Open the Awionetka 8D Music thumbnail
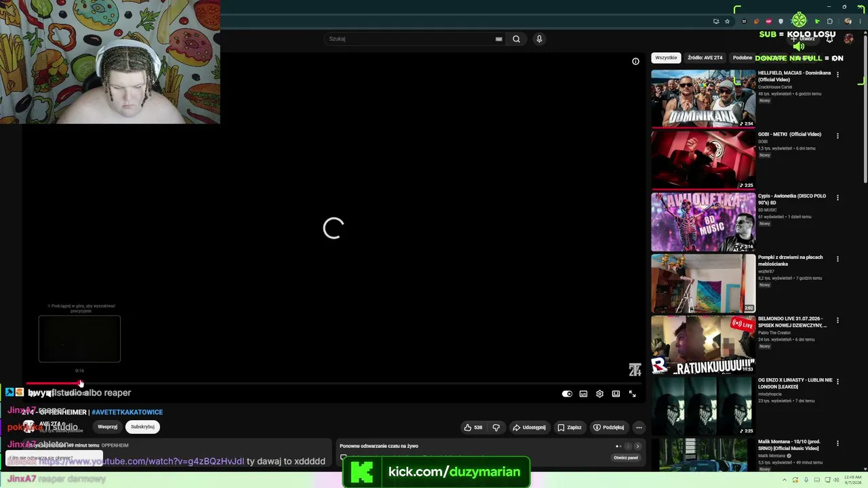This screenshot has height=488, width=868. click(x=703, y=222)
